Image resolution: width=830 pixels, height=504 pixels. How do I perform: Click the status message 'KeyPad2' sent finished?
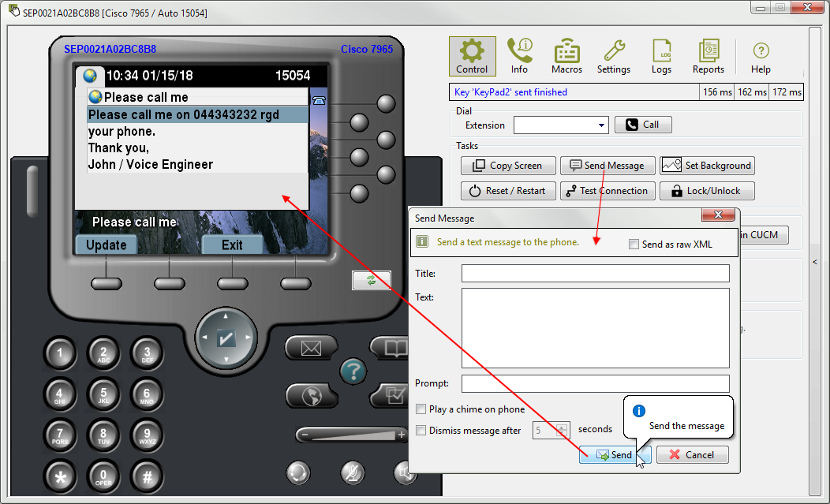click(510, 92)
